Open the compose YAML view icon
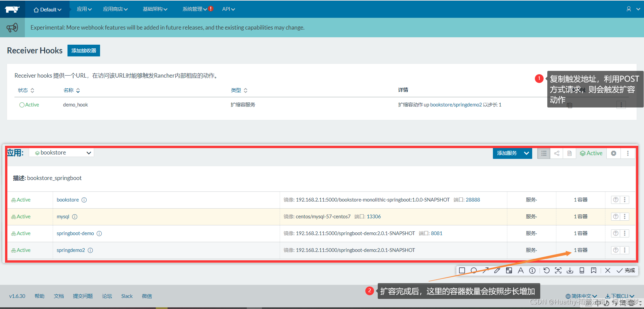This screenshot has height=309, width=644. point(569,153)
